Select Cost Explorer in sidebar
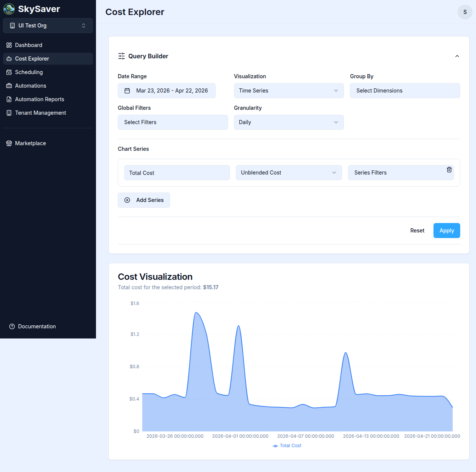The height and width of the screenshot is (472, 476). (x=48, y=59)
